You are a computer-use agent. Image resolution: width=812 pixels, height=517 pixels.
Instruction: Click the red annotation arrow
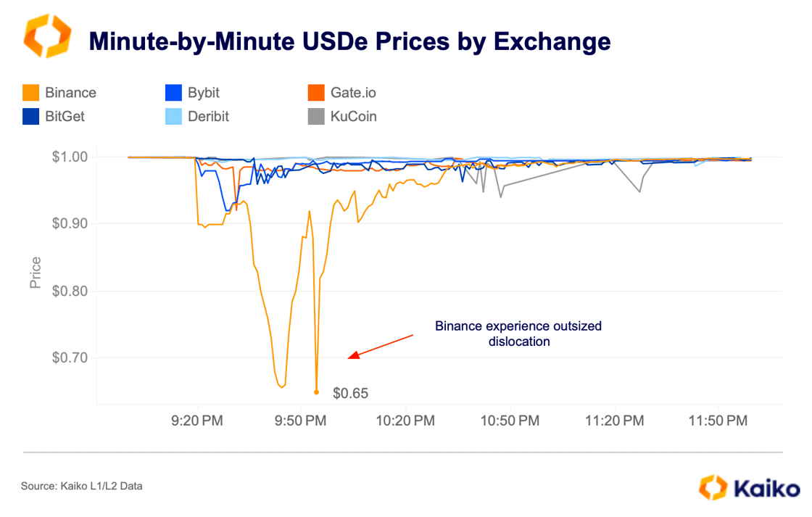tap(380, 346)
